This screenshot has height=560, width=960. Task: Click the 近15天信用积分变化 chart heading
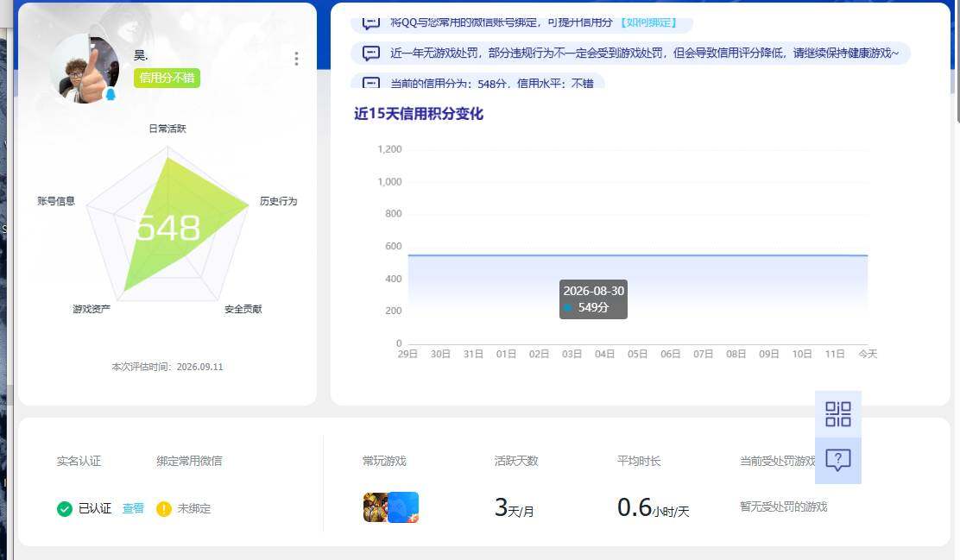click(x=419, y=114)
